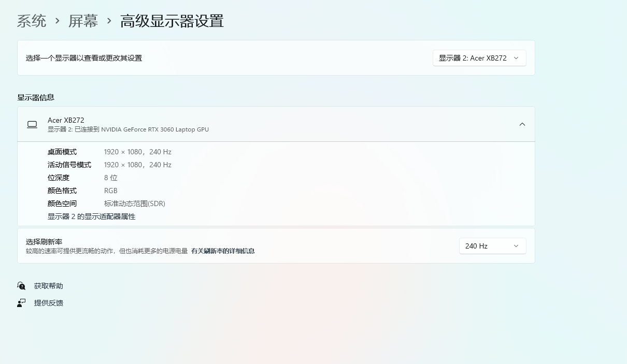Click the monitor icon beside Acer XB272
Viewport: 627px width, 364px height.
[32, 124]
